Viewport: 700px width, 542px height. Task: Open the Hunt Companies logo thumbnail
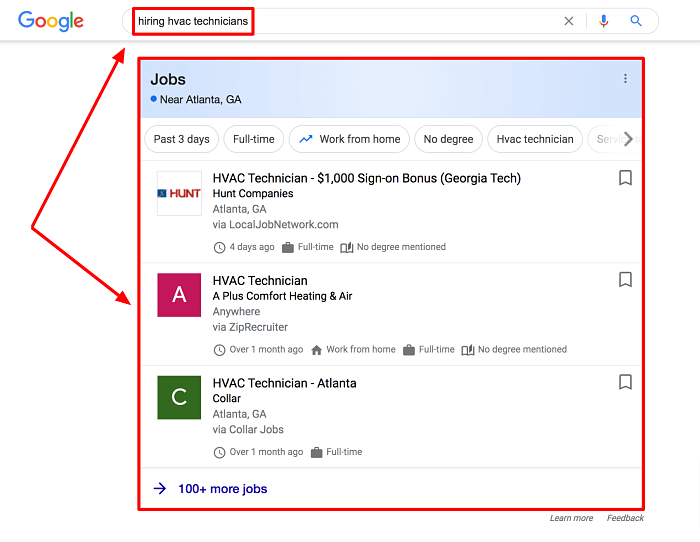point(179,193)
